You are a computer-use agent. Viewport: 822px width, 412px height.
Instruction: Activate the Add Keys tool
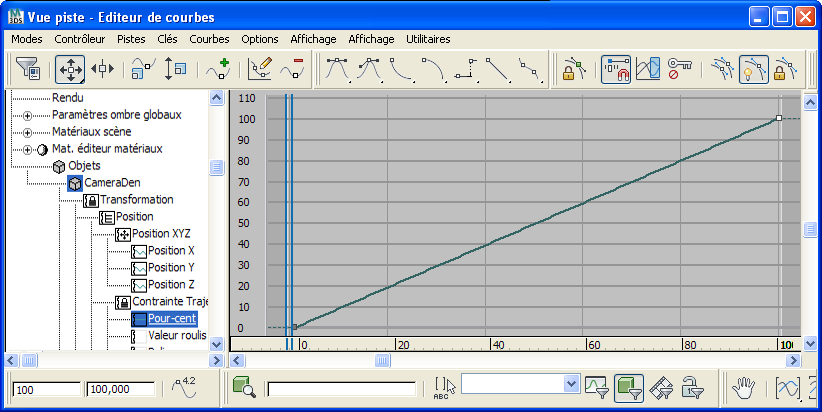[218, 69]
